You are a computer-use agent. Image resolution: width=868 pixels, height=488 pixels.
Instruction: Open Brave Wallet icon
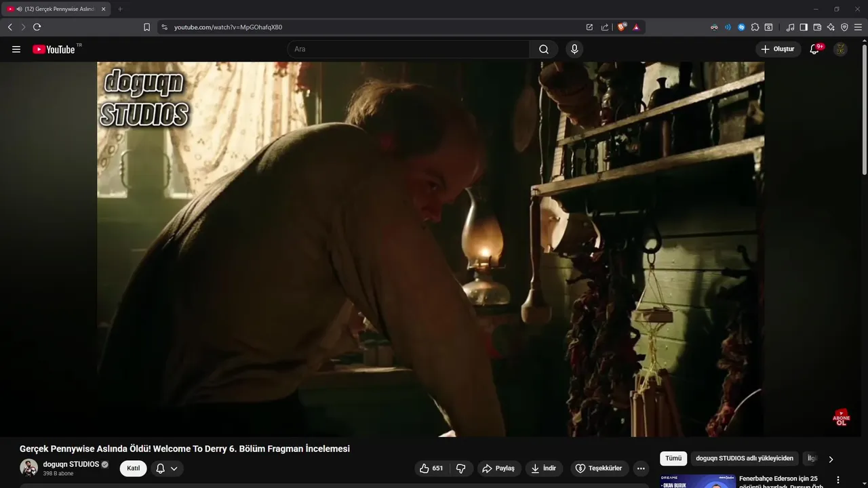817,27
